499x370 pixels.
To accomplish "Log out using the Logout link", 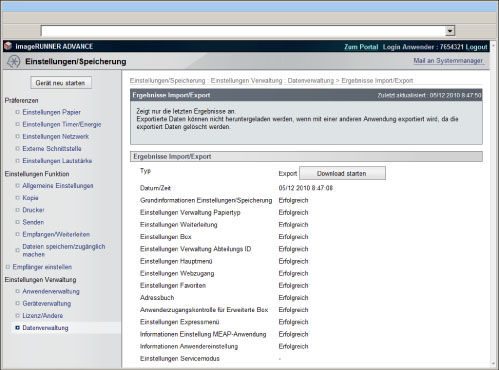I will [x=476, y=47].
